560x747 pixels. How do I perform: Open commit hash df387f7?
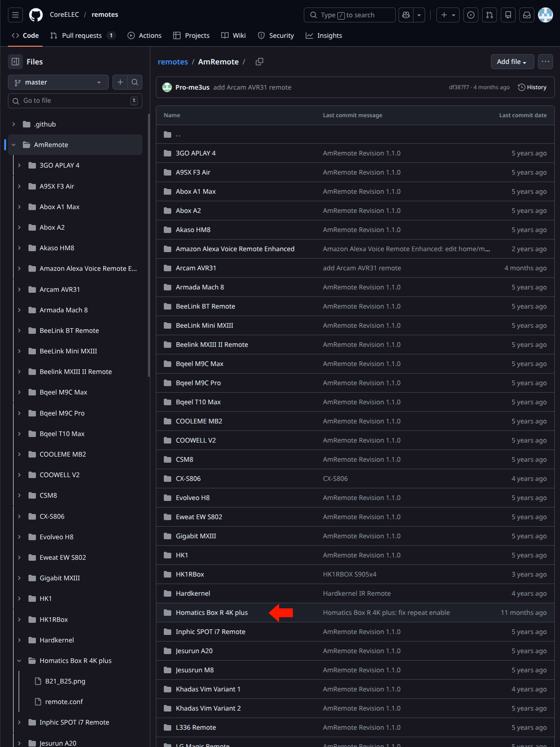tap(459, 87)
